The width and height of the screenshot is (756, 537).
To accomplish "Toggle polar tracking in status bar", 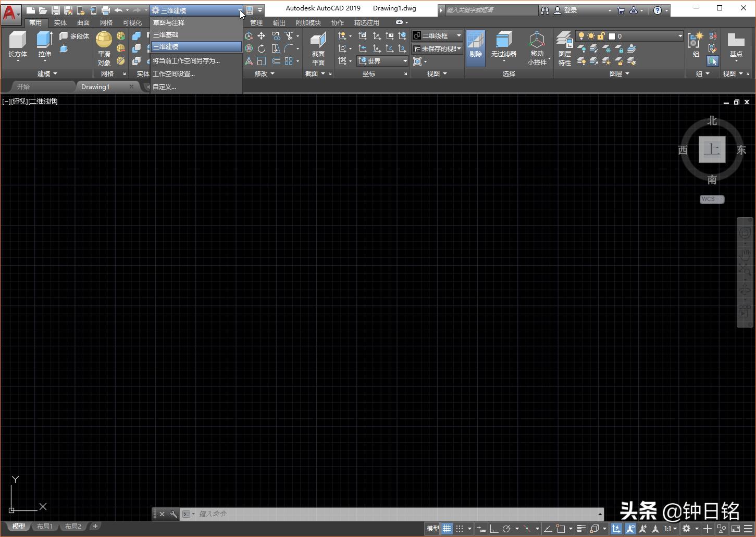I will pos(506,529).
